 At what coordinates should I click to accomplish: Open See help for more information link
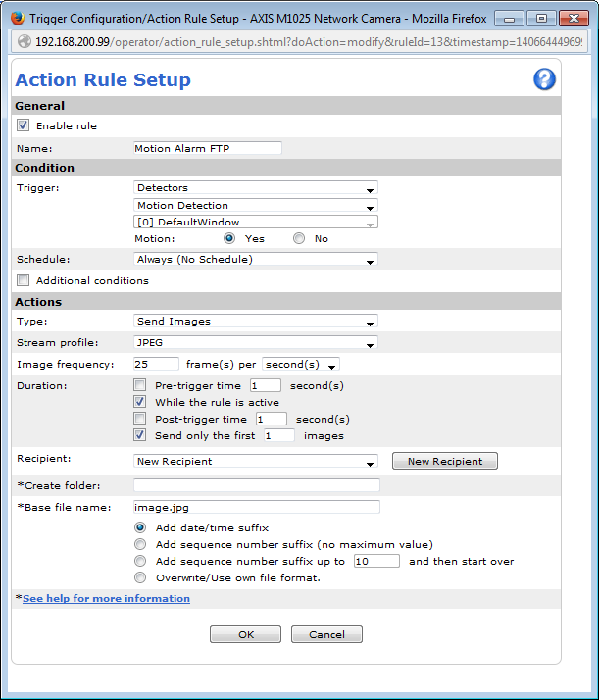(x=106, y=598)
